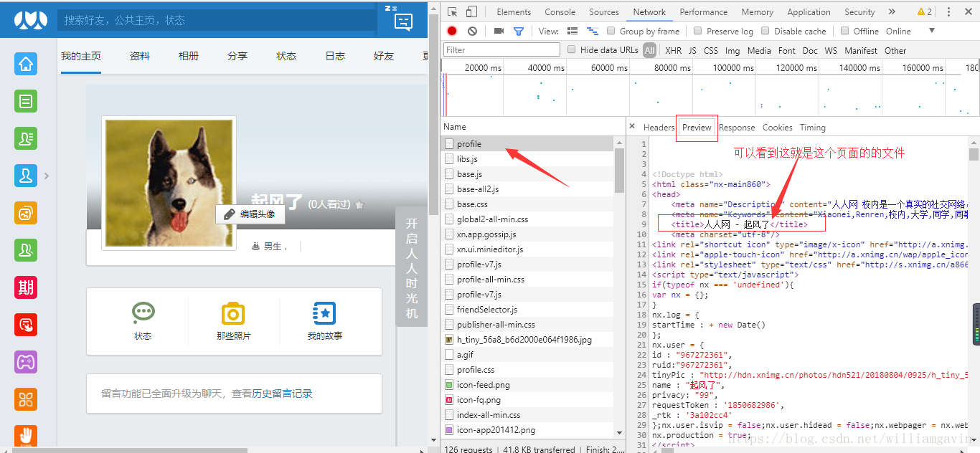
Task: Select the libs.js request
Action: pyautogui.click(x=527, y=158)
